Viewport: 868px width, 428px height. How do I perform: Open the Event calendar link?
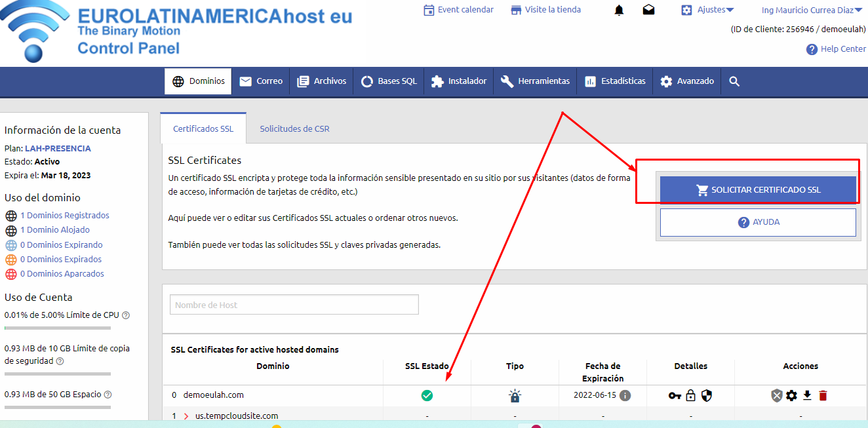tap(458, 10)
